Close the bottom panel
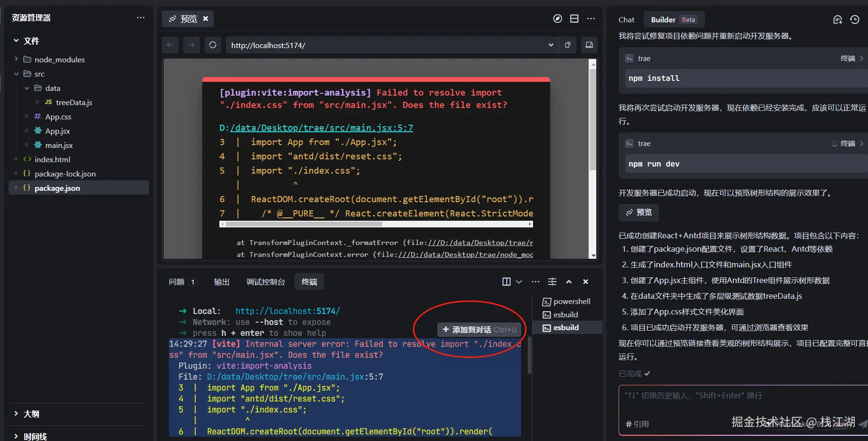 tap(586, 282)
